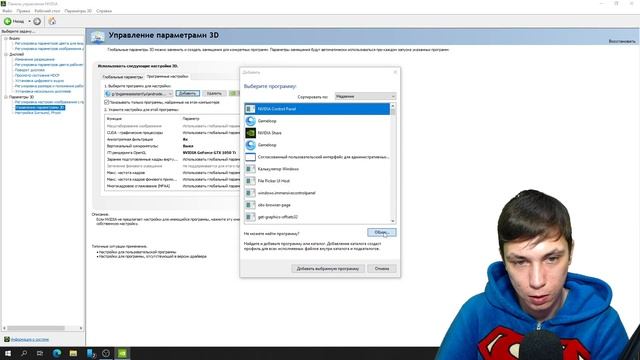Click the system information icon at bottom left
640x360 pixels.
(x=7, y=340)
